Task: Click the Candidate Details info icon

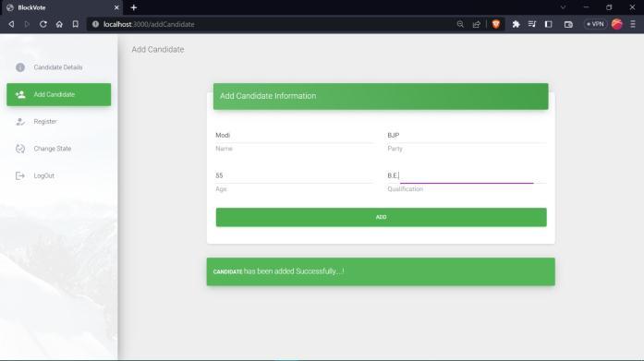Action: 20,67
